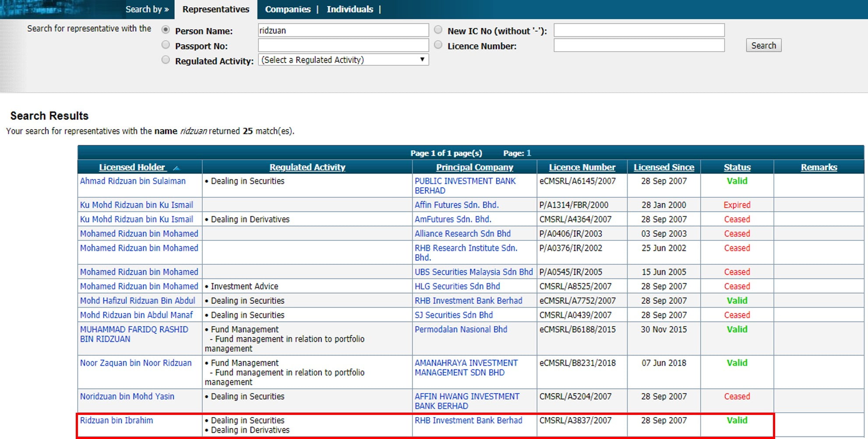Open Ridzuan bin Ibrahim's record
The height and width of the screenshot is (439, 868).
(116, 421)
